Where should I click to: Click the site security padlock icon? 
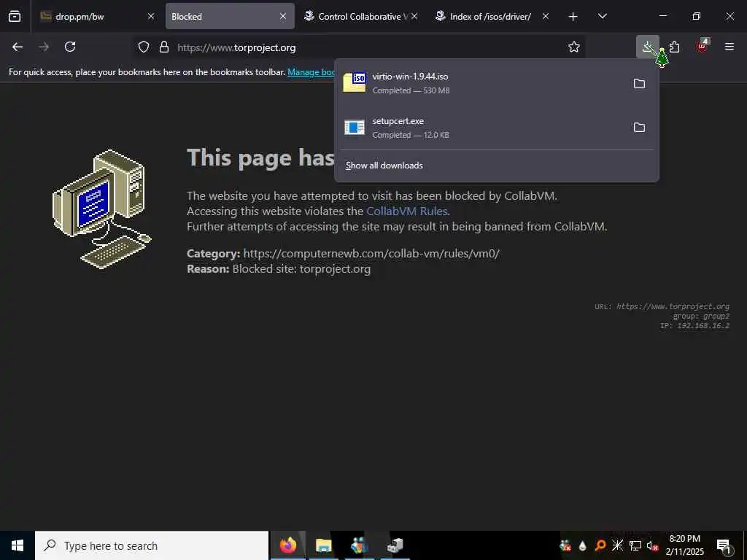click(164, 47)
